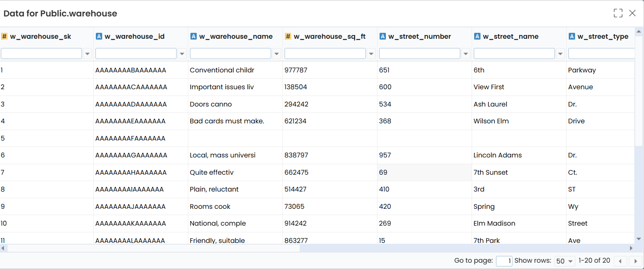Select the 'Plain, reluctant' cell

(235, 189)
